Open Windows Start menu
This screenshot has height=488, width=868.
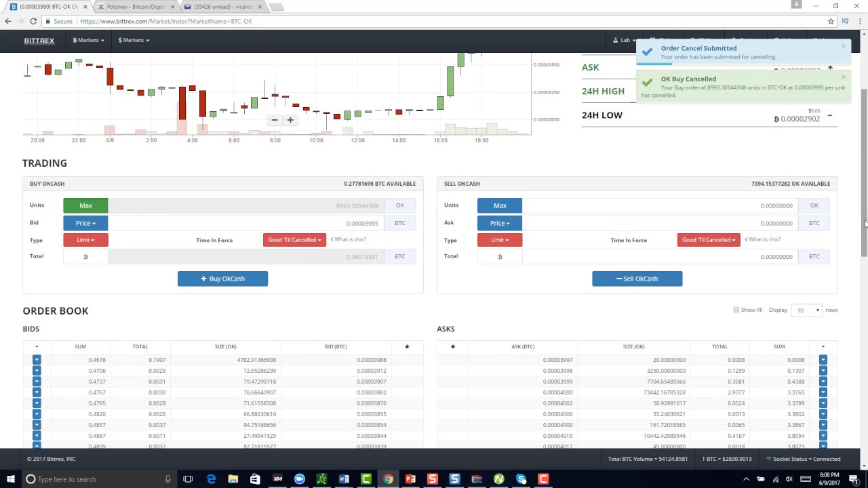(10, 479)
